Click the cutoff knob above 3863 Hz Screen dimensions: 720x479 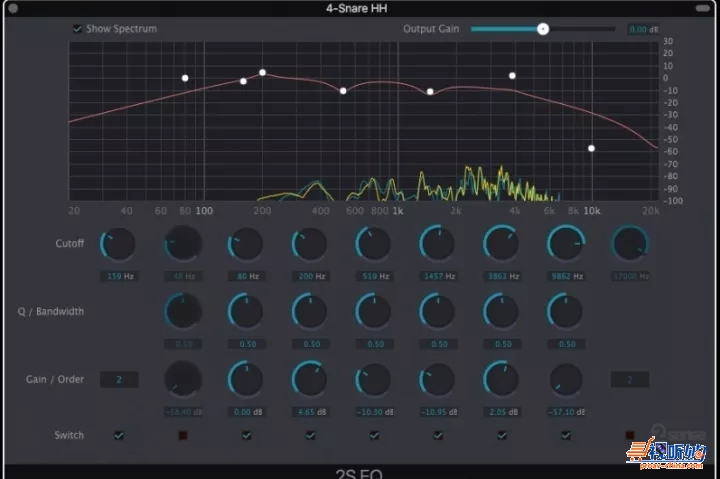501,244
